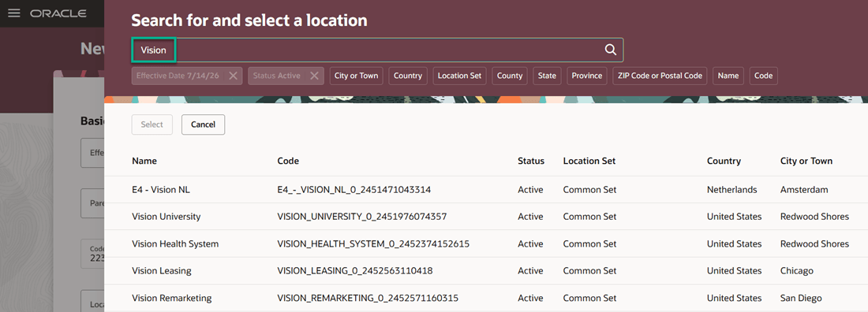Select the Vision Remarketing row
This screenshot has width=868, height=312.
(x=486, y=298)
